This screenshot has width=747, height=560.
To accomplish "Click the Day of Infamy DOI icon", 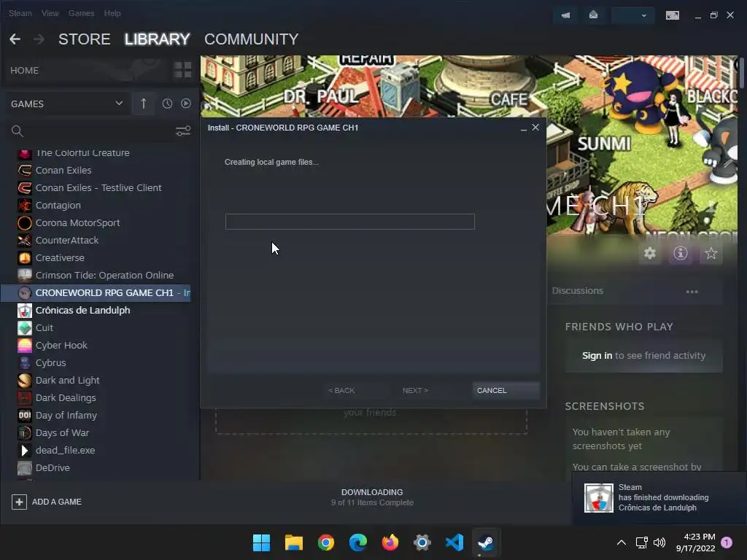I will tap(25, 415).
